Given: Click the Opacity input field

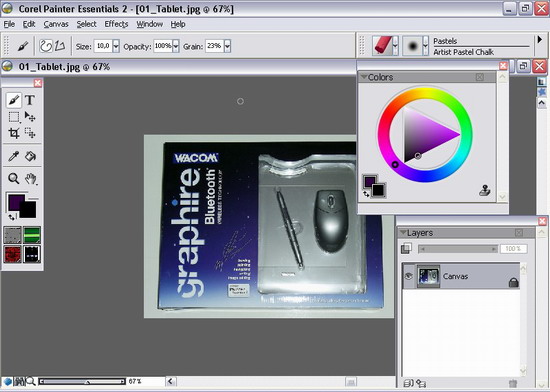Looking at the screenshot, I should pyautogui.click(x=163, y=46).
